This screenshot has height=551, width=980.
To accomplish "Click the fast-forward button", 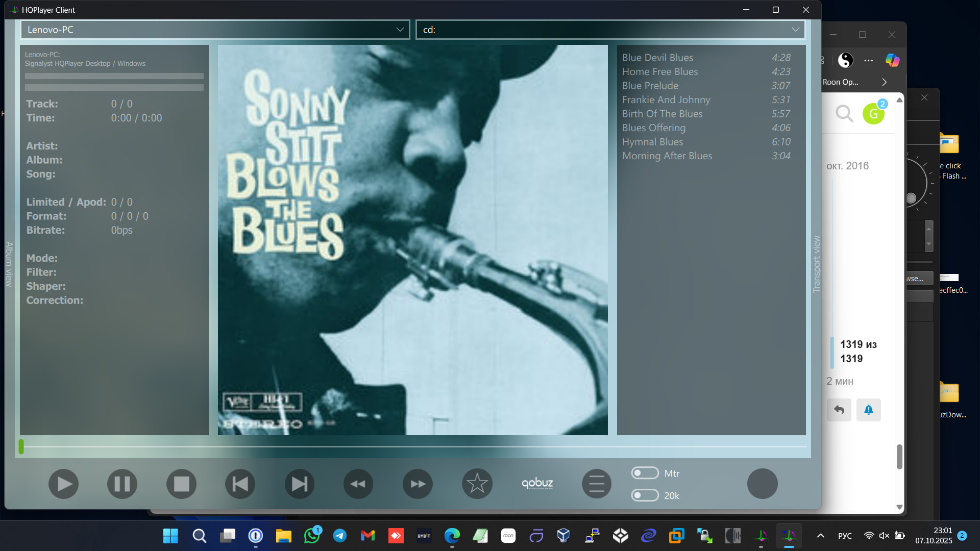I will [418, 484].
